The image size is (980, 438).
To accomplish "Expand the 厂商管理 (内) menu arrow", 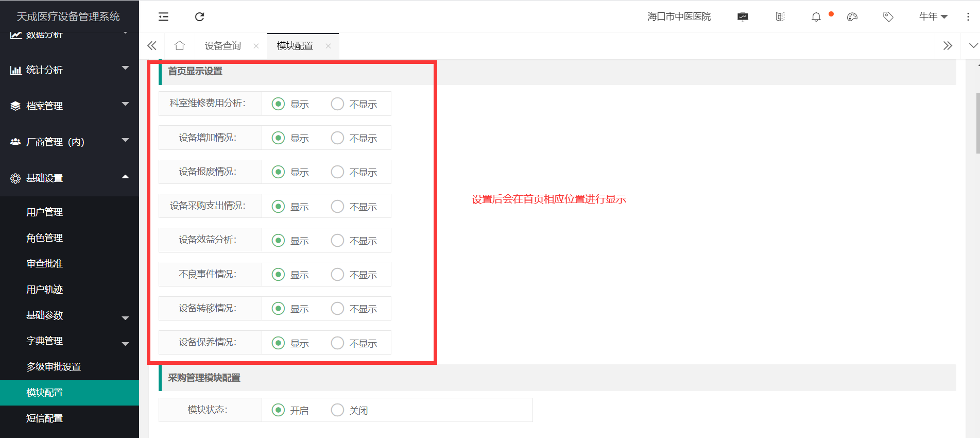I will pyautogui.click(x=125, y=140).
